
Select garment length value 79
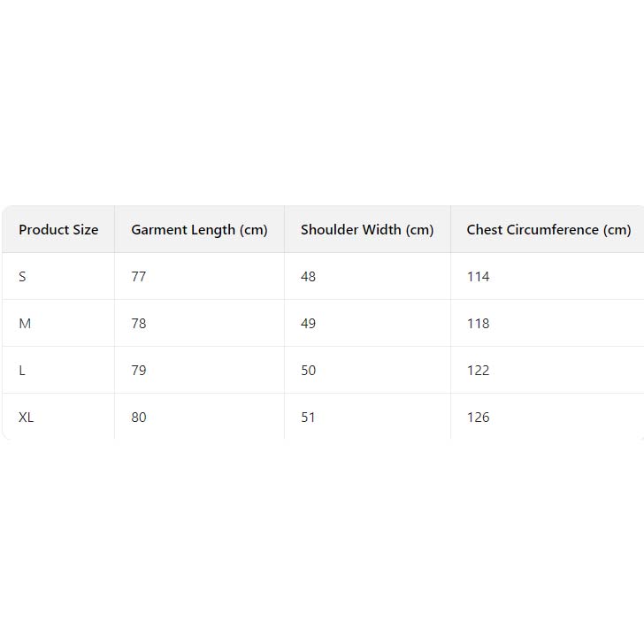click(x=139, y=371)
